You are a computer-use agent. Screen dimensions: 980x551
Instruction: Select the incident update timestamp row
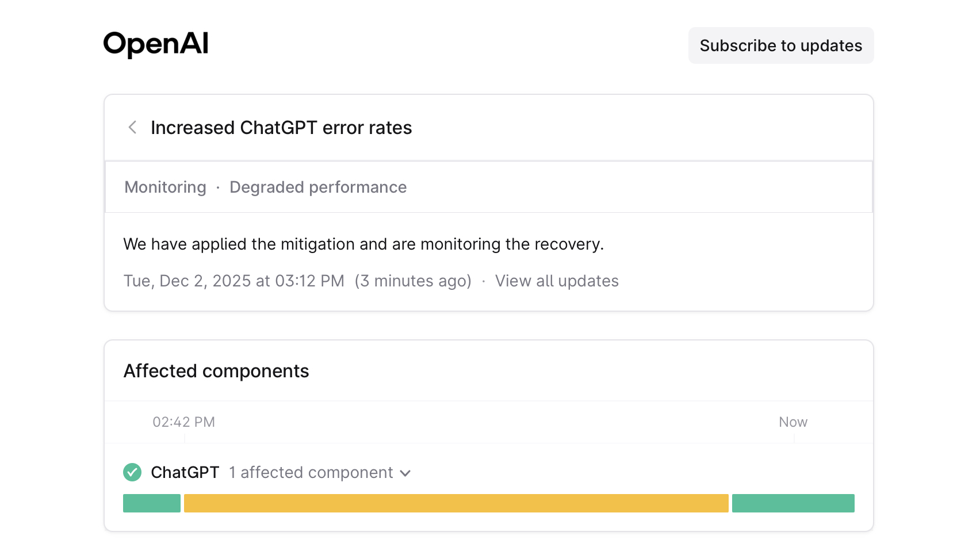point(233,281)
